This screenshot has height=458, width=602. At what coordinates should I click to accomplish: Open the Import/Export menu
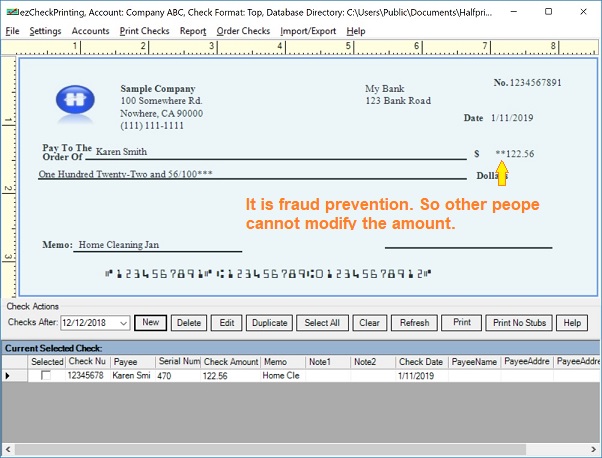coord(307,31)
